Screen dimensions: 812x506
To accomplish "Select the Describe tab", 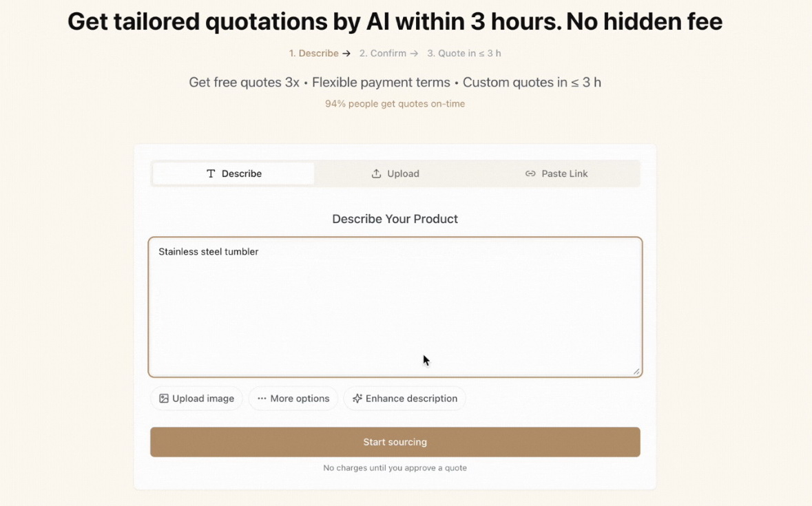I will 233,174.
